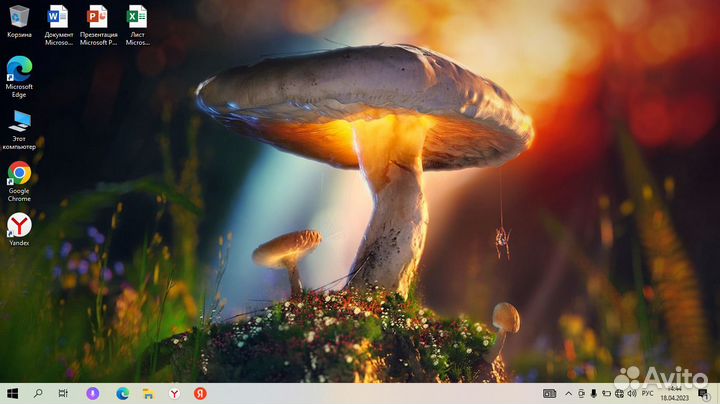Open Task View on the taskbar
The width and height of the screenshot is (720, 404).
(x=63, y=394)
